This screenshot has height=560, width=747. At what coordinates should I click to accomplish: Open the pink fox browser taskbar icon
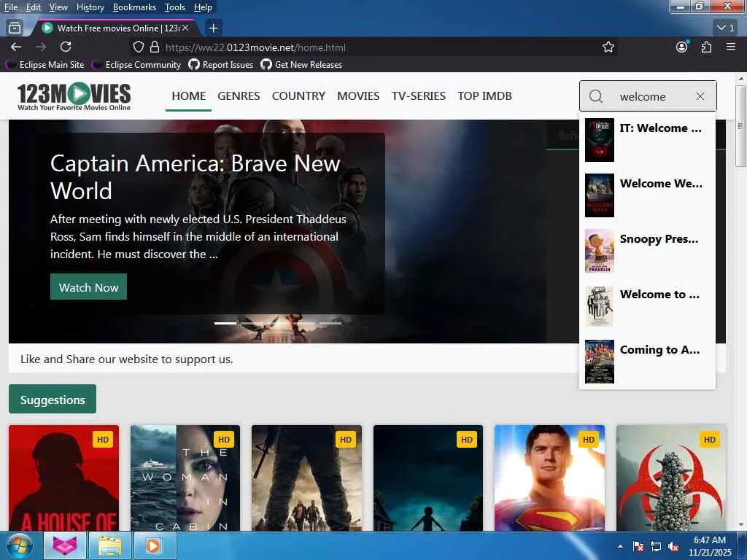(65, 545)
